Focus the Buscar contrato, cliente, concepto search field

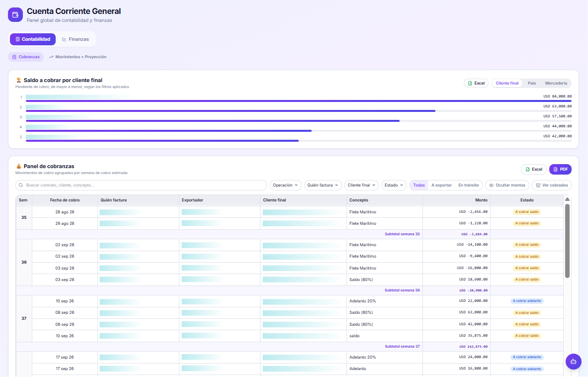pyautogui.click(x=141, y=186)
